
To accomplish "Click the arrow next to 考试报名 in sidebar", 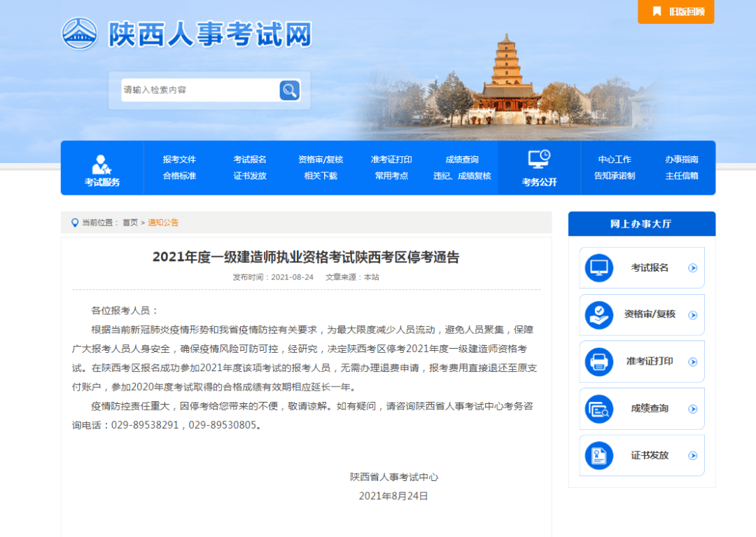I will (x=694, y=267).
